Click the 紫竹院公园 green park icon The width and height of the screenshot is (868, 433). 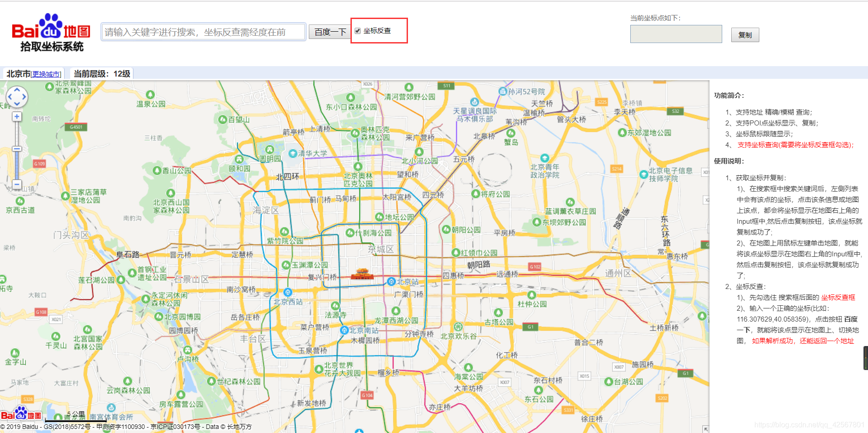284,231
